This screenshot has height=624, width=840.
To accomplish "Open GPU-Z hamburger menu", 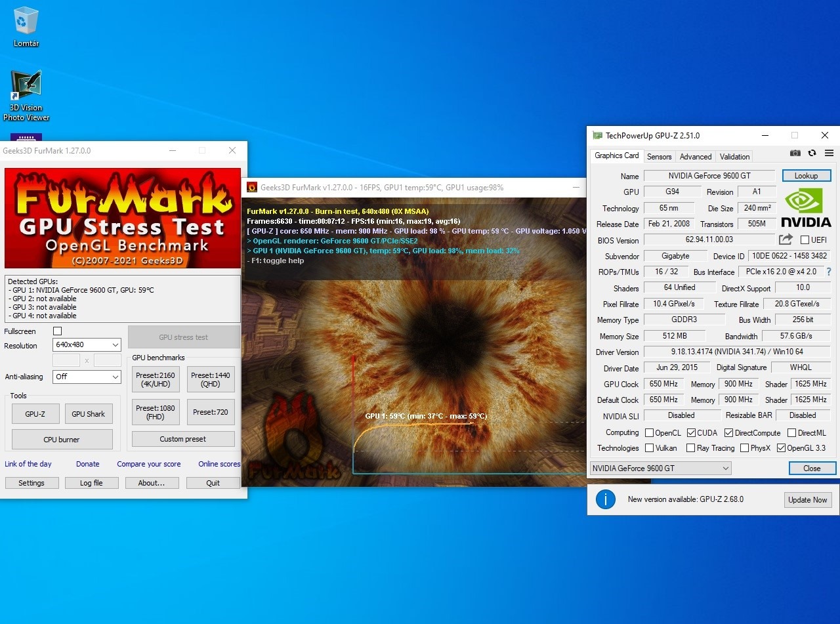I will [x=829, y=153].
